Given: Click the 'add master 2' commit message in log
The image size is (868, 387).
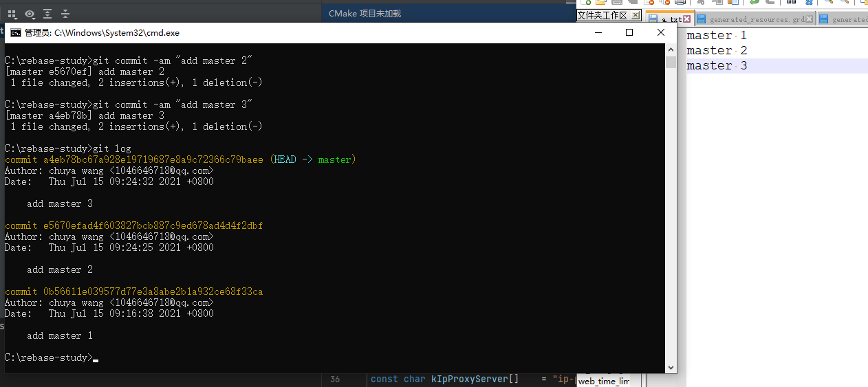Looking at the screenshot, I should pyautogui.click(x=60, y=269).
